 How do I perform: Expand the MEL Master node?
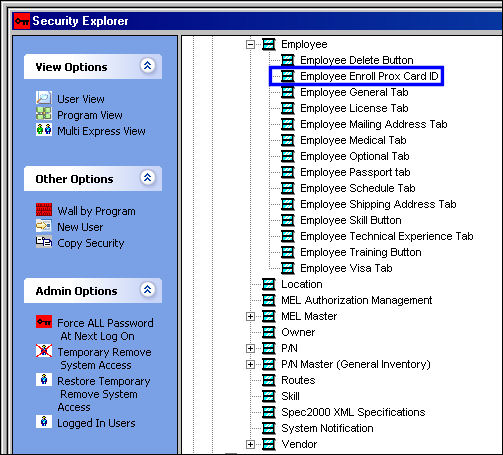coord(250,316)
